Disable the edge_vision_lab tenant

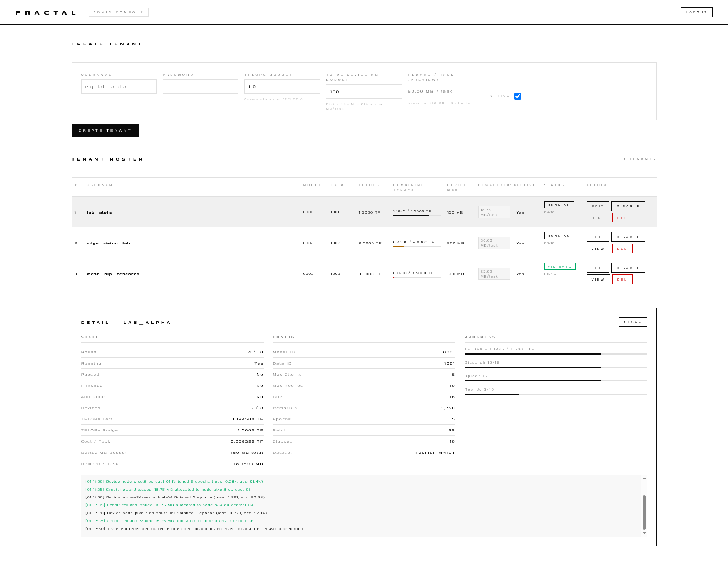click(x=628, y=237)
